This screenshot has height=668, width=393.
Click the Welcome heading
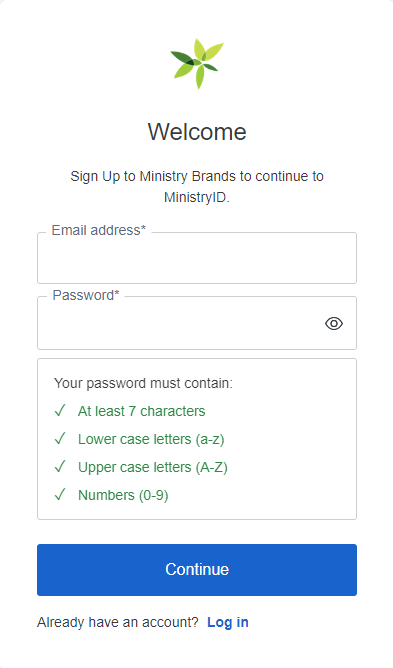[x=197, y=132]
